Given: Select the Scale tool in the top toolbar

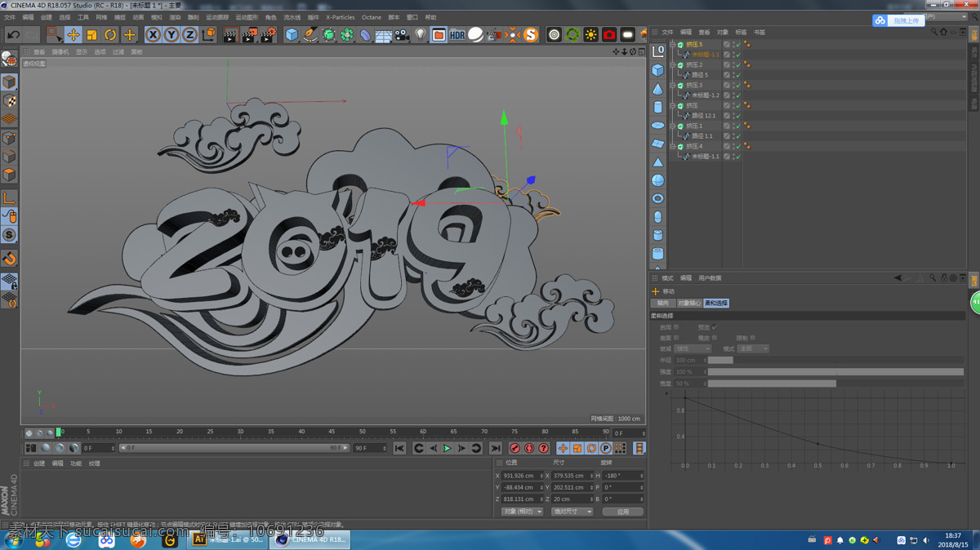Looking at the screenshot, I should pyautogui.click(x=91, y=34).
